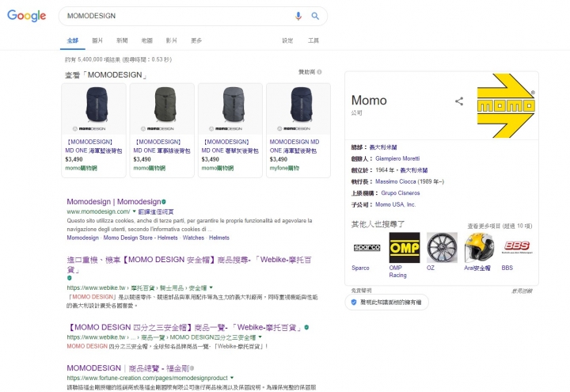Screen dimensions: 570x392
Task: Click the sponsored info icon
Action: tap(319, 72)
